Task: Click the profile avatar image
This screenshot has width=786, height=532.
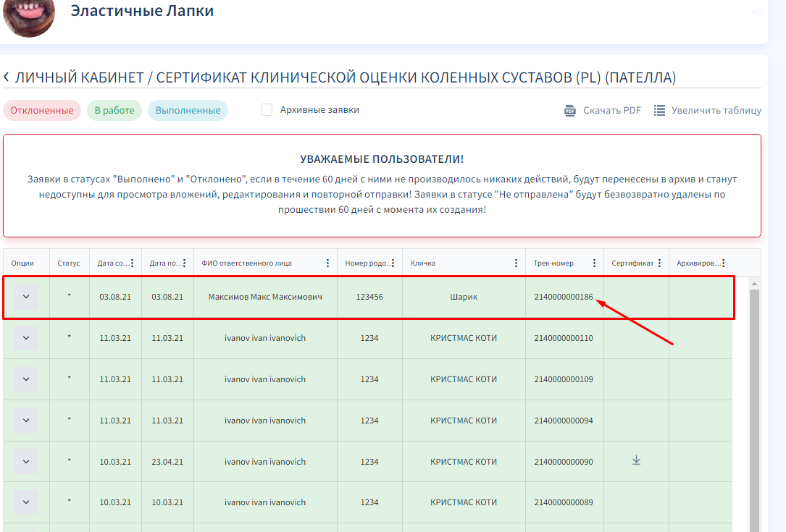Action: tap(29, 14)
